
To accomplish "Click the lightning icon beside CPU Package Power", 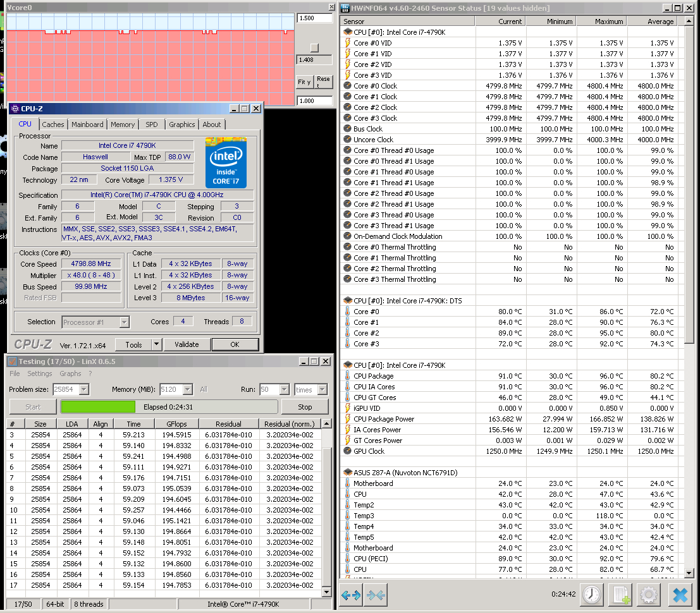I will [x=348, y=419].
